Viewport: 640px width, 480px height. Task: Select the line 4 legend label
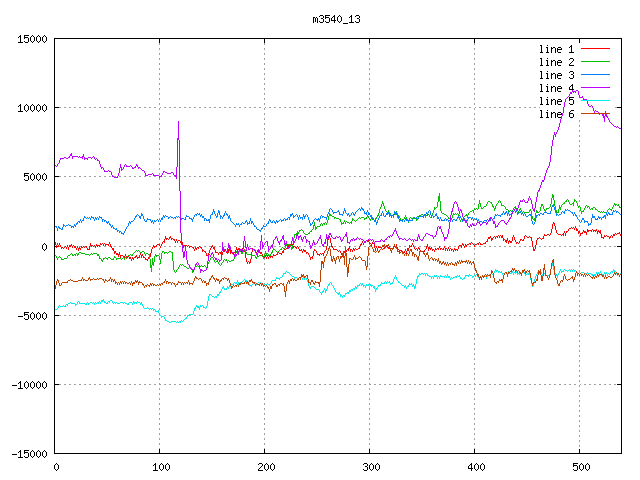pyautogui.click(x=556, y=88)
